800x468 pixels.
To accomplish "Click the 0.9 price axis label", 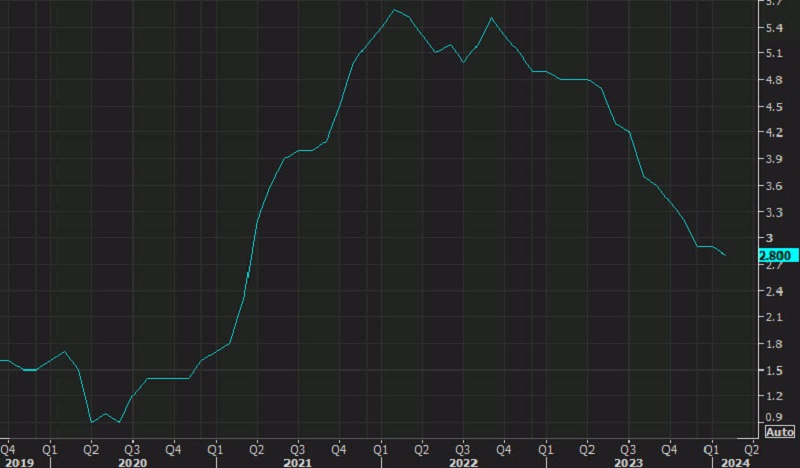I will coord(775,418).
